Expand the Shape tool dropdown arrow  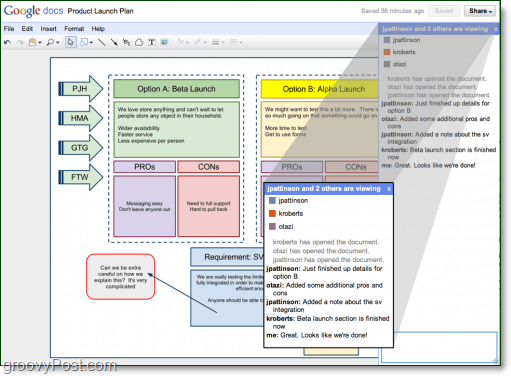pyautogui.click(x=91, y=42)
